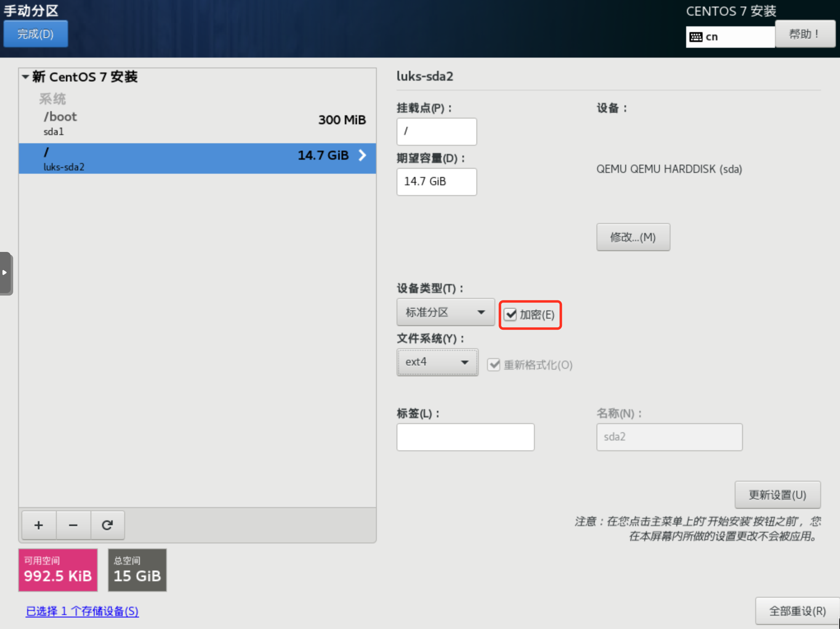
Task: Click the reload storage configuration icon
Action: (107, 525)
